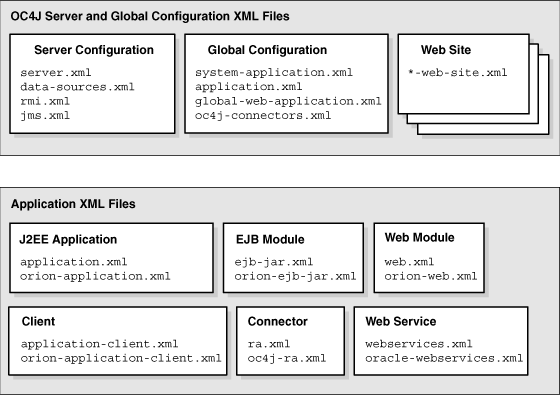Click orion-ejb-jar.xml file name
Image resolution: width=560 pixels, height=395 pixels.
(x=295, y=276)
